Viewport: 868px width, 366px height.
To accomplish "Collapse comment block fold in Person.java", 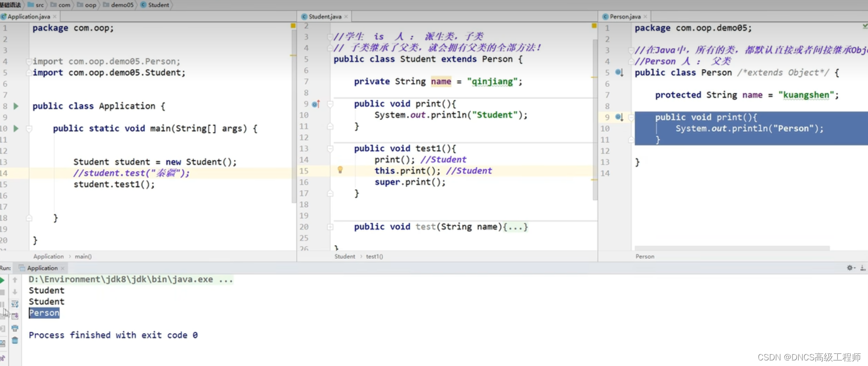I will coord(631,50).
